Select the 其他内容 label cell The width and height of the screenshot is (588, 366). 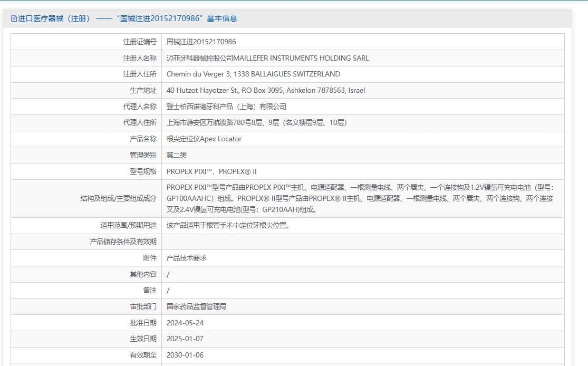click(x=86, y=274)
